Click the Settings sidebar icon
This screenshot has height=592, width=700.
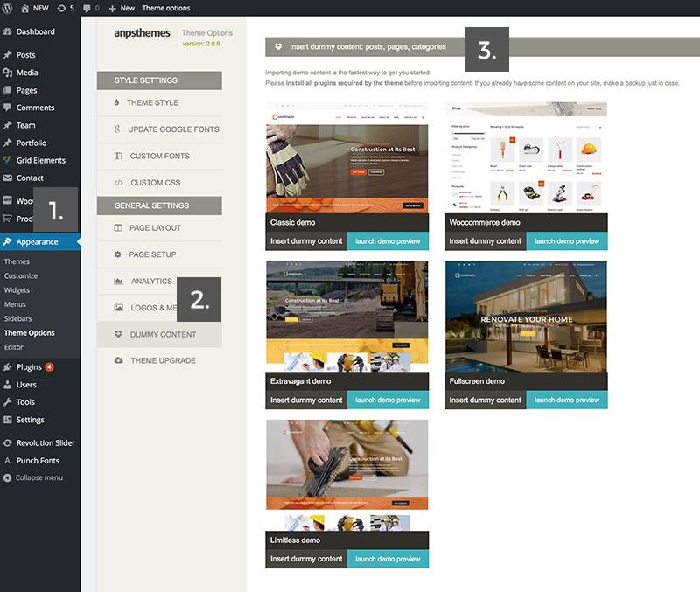click(x=7, y=420)
